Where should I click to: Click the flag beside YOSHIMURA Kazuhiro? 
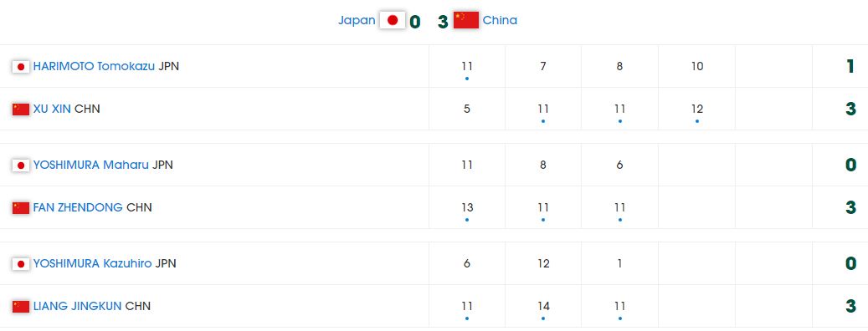click(21, 264)
